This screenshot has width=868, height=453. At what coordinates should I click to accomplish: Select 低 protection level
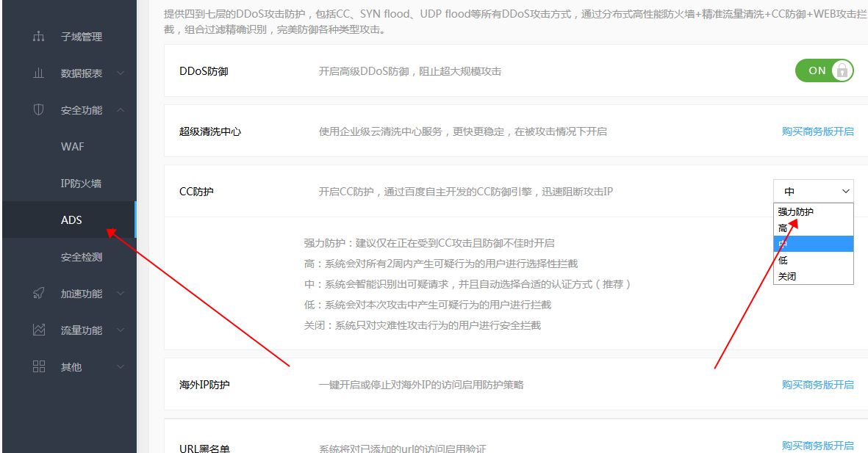[x=783, y=260]
